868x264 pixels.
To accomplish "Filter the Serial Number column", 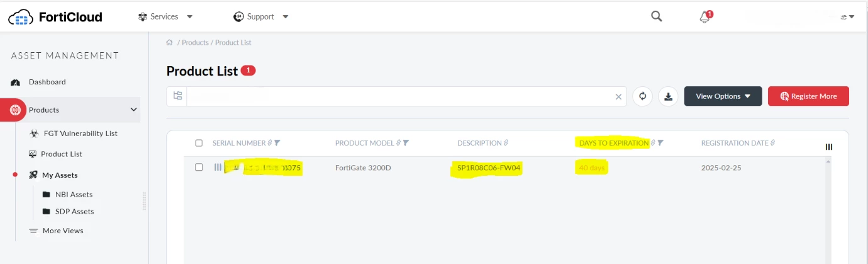I will click(x=277, y=143).
